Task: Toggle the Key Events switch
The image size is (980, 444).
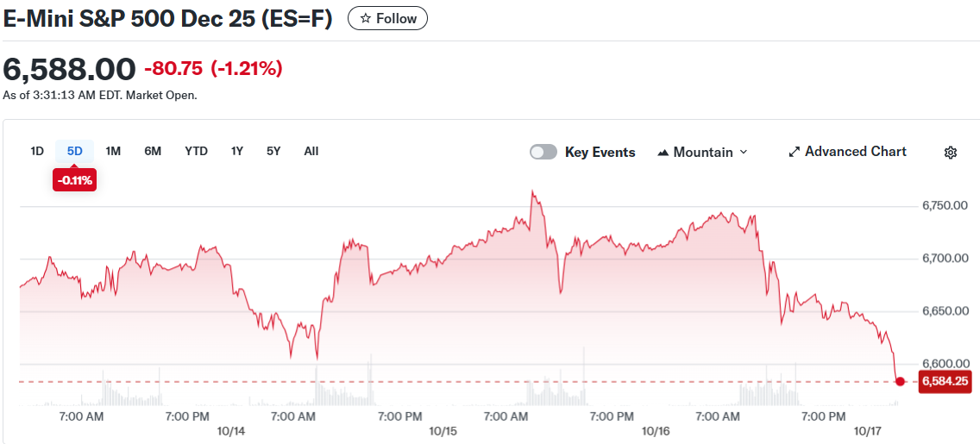Action: [543, 153]
